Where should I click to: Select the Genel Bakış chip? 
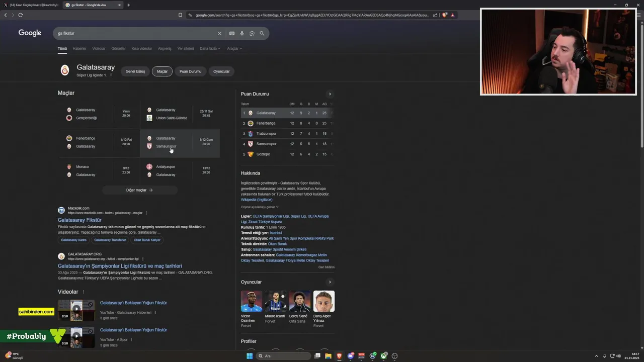135,71
